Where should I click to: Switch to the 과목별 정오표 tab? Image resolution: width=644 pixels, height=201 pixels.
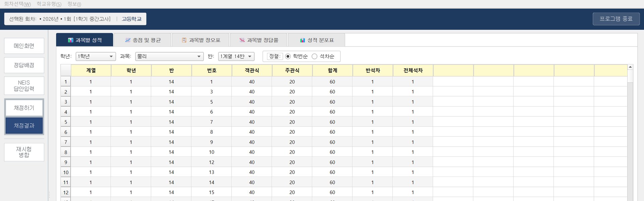pos(201,40)
